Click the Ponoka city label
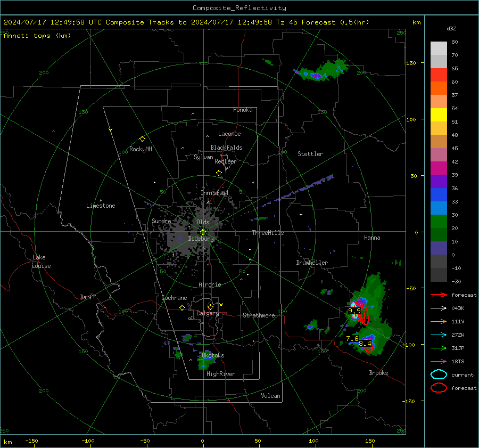Screen dimensions: 479x448 pyautogui.click(x=243, y=110)
